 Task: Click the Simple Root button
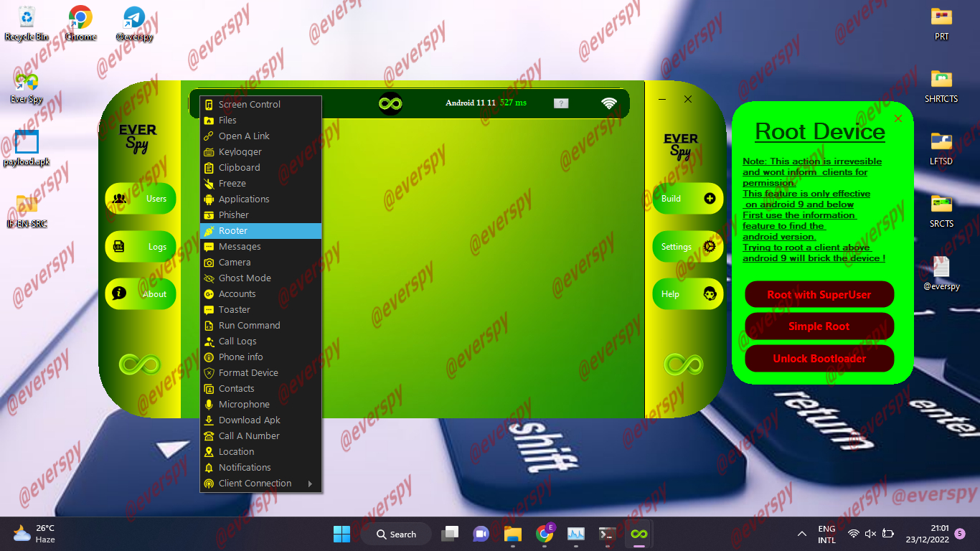[819, 326]
